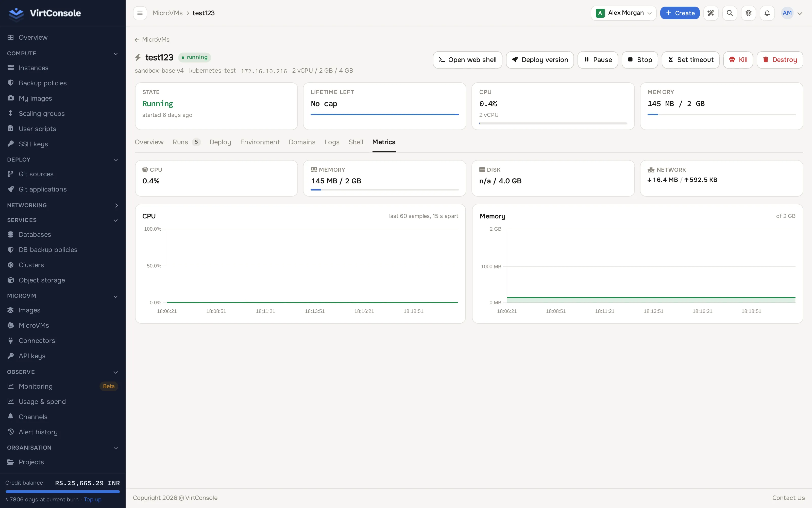The image size is (812, 508).
Task: Click the Kill button
Action: coord(738,60)
